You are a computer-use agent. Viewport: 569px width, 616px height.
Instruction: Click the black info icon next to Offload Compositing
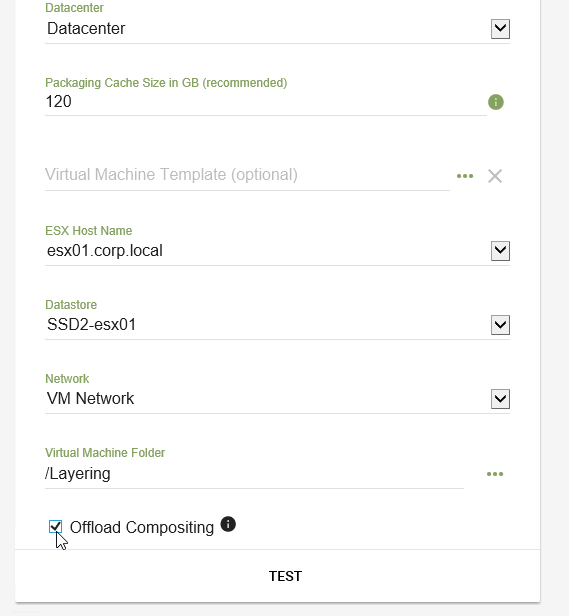(x=228, y=524)
